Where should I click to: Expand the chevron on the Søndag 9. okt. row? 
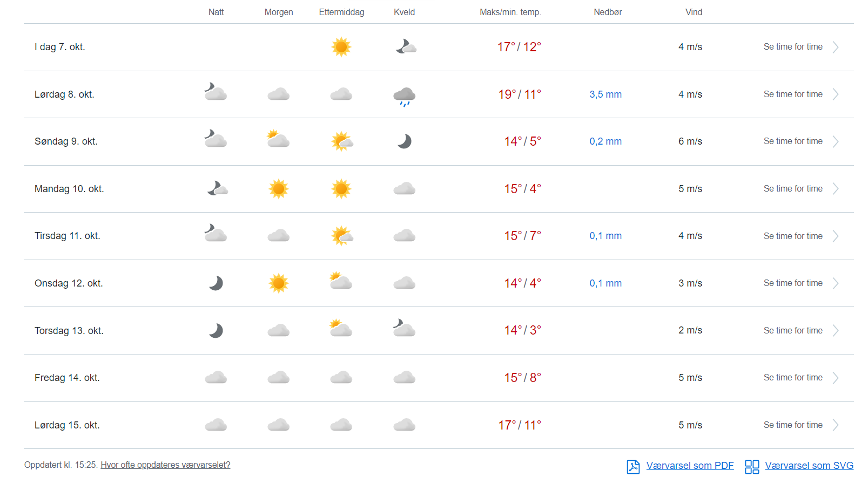click(x=836, y=141)
